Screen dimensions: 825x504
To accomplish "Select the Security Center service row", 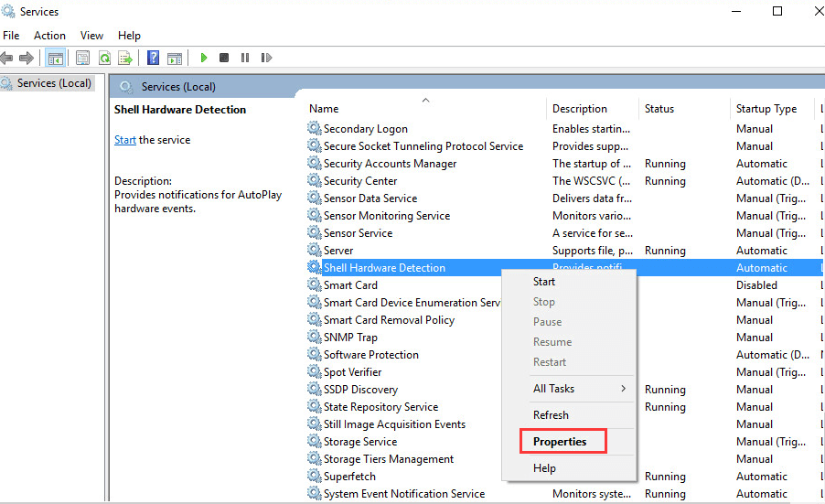I will point(360,181).
